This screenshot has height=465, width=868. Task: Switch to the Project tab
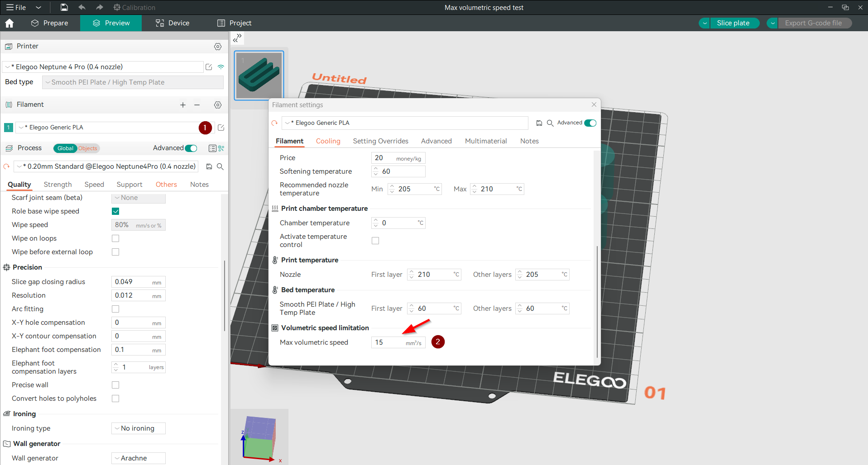[x=235, y=23]
